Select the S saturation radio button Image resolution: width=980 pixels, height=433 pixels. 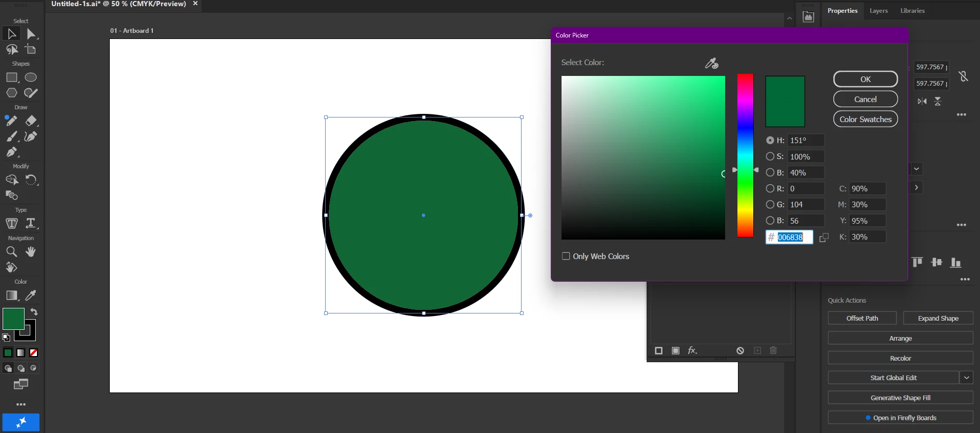(770, 156)
